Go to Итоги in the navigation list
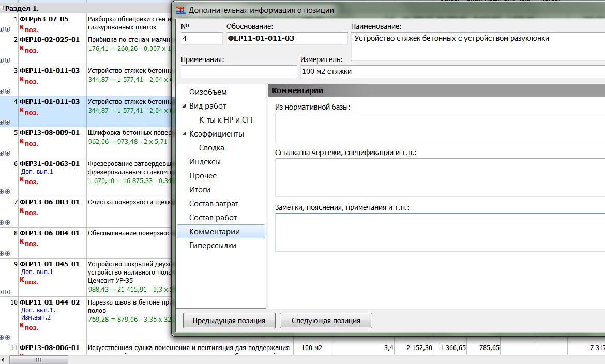The height and width of the screenshot is (364, 605). pos(200,190)
